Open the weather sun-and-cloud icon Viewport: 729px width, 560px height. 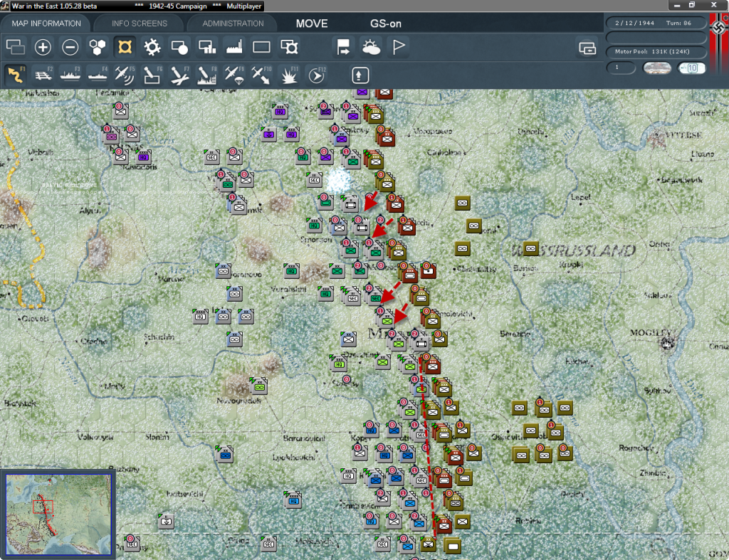(x=371, y=47)
